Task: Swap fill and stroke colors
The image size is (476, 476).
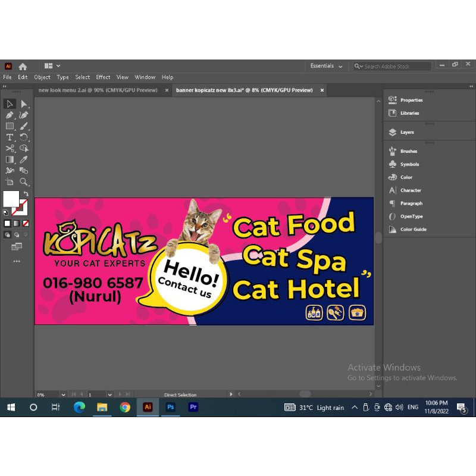Action: point(26,193)
